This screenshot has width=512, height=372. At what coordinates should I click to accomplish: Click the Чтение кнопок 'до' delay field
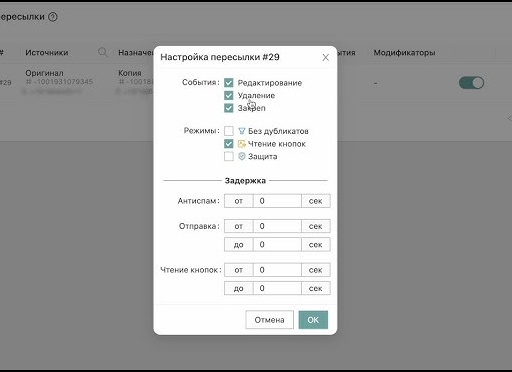tap(277, 288)
